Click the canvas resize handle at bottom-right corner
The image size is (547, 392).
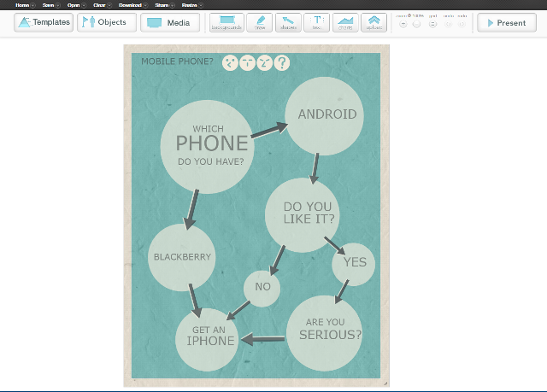[x=385, y=383]
